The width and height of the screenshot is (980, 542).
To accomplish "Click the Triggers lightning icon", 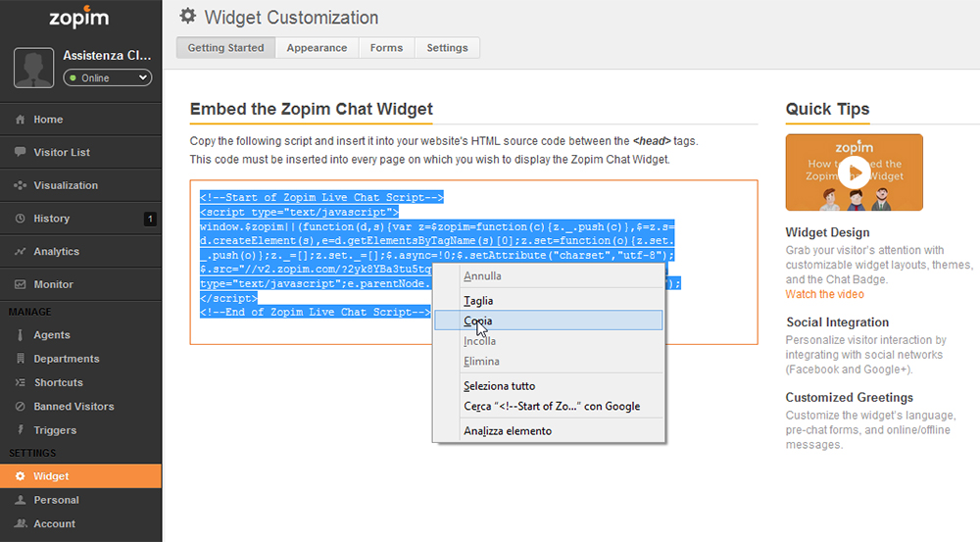I will click(x=20, y=430).
